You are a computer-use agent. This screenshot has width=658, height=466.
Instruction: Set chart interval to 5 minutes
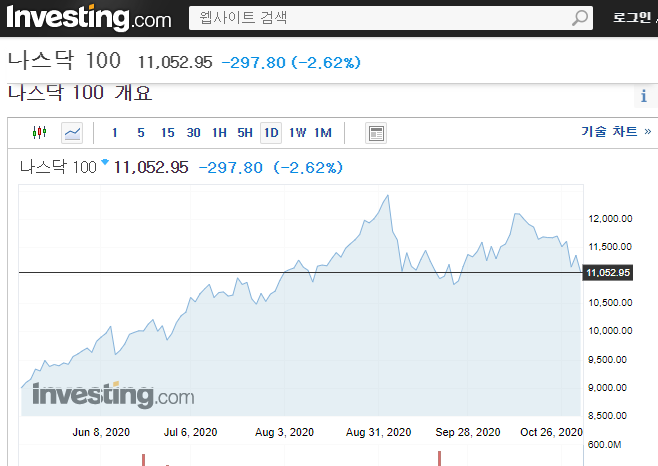pyautogui.click(x=141, y=133)
